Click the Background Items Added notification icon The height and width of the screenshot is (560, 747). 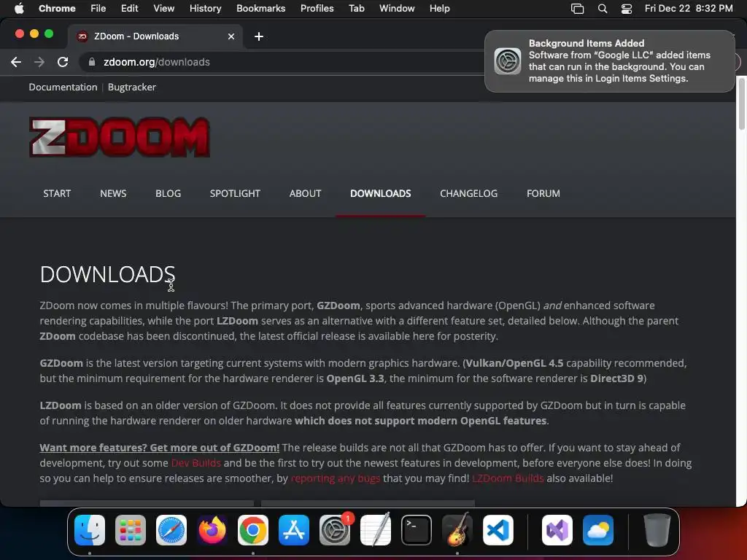(x=508, y=61)
